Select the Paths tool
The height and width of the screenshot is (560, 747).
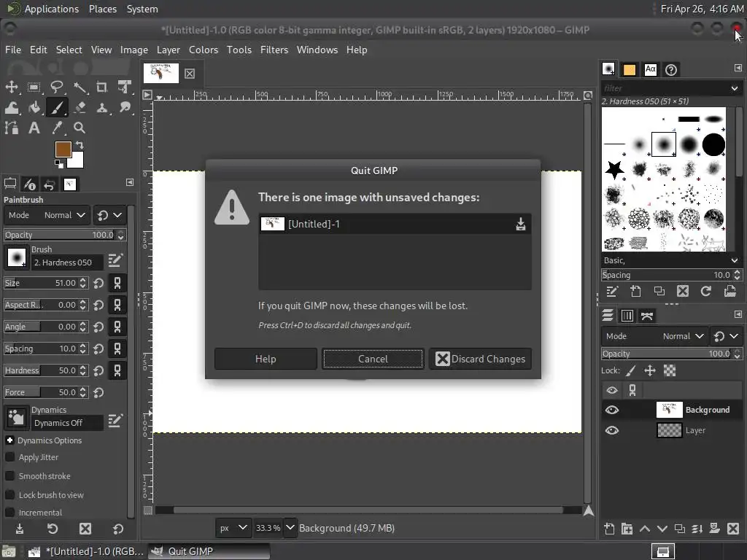coord(12,128)
